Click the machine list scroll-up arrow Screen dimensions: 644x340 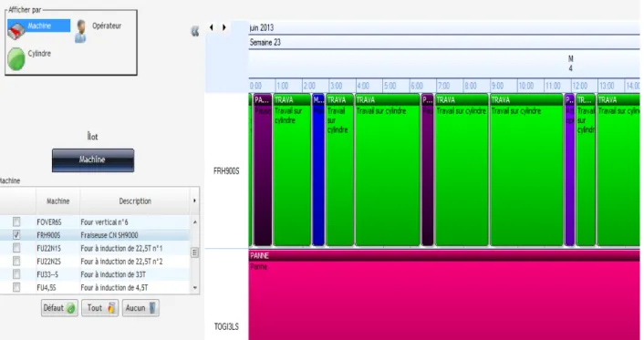pyautogui.click(x=195, y=222)
